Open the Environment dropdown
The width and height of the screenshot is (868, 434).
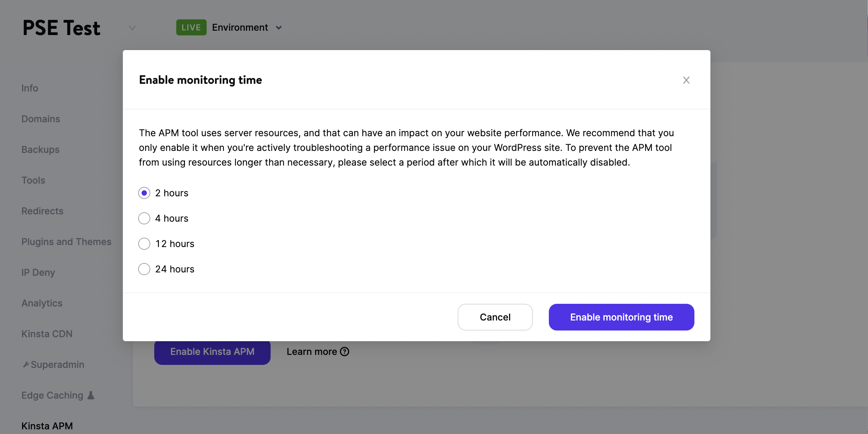279,28
